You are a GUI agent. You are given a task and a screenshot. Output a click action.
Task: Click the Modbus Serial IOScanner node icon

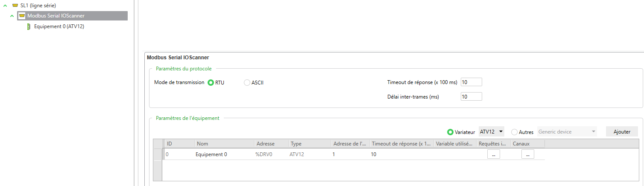22,16
